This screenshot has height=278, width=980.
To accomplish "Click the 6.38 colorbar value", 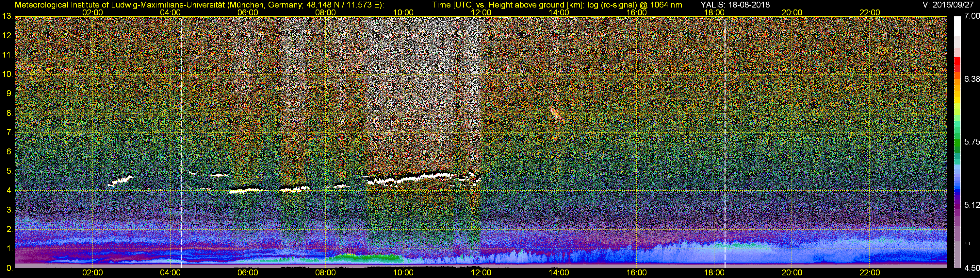I will pos(972,79).
